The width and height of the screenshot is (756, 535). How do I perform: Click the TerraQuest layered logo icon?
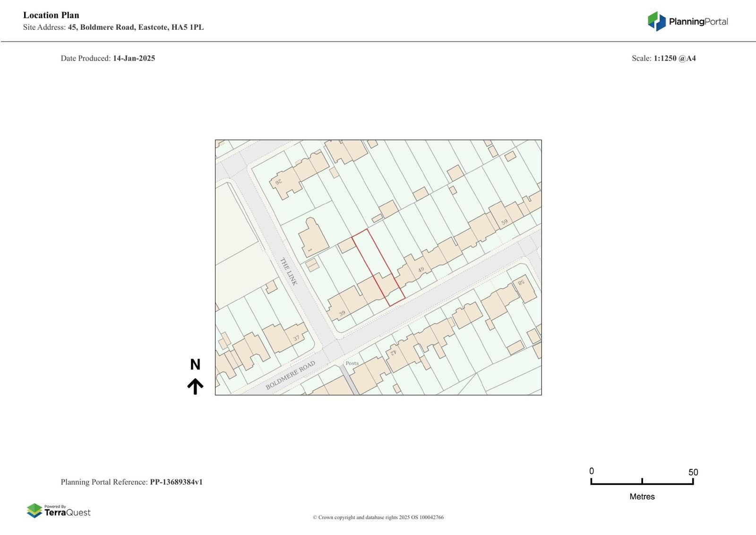[34, 510]
